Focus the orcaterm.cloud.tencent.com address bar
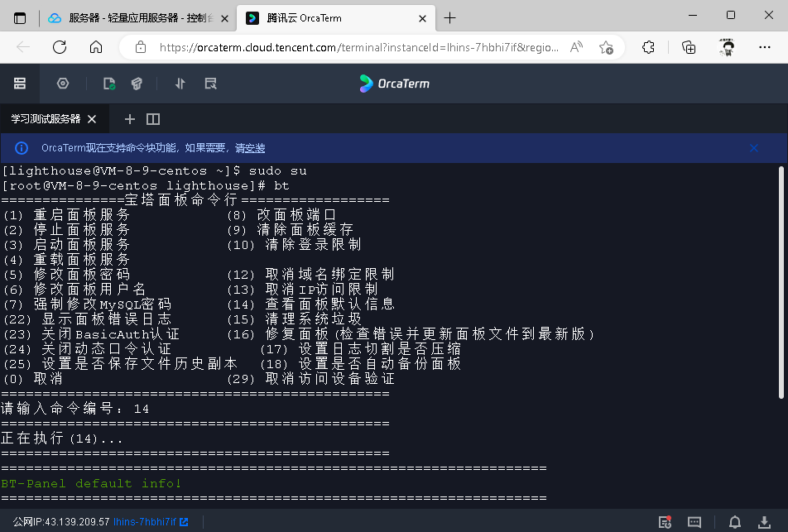788x532 pixels. click(359, 47)
